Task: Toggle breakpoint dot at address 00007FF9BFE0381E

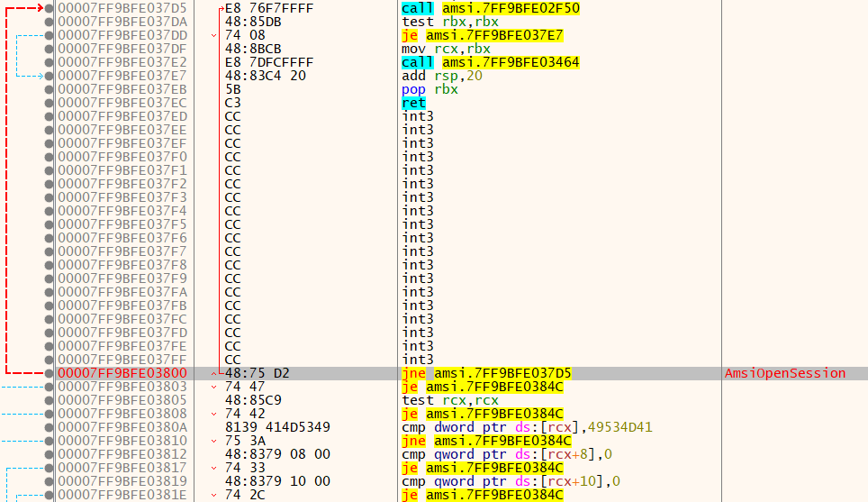Action: [x=50, y=495]
